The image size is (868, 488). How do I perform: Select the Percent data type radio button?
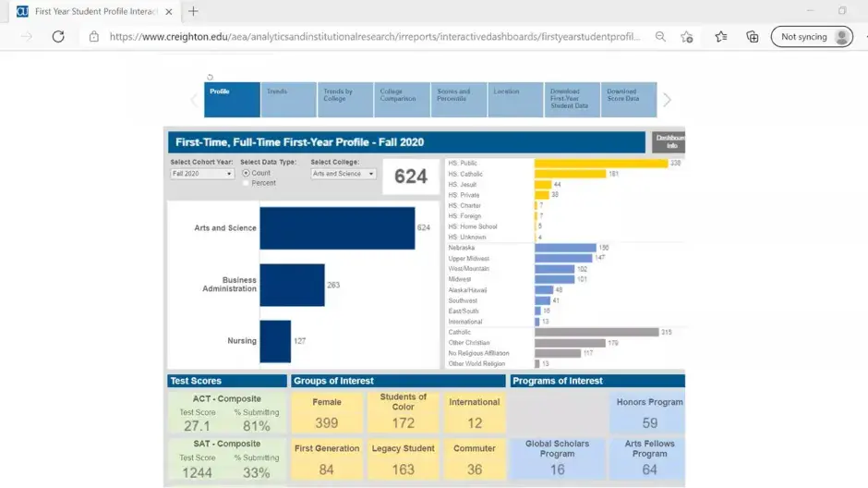point(246,183)
